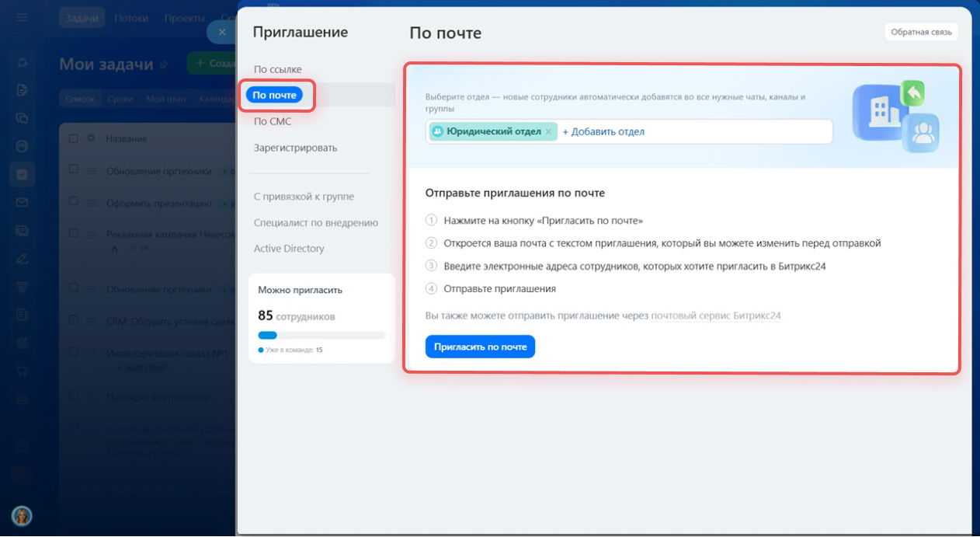Open the Active Directory section

pyautogui.click(x=289, y=249)
